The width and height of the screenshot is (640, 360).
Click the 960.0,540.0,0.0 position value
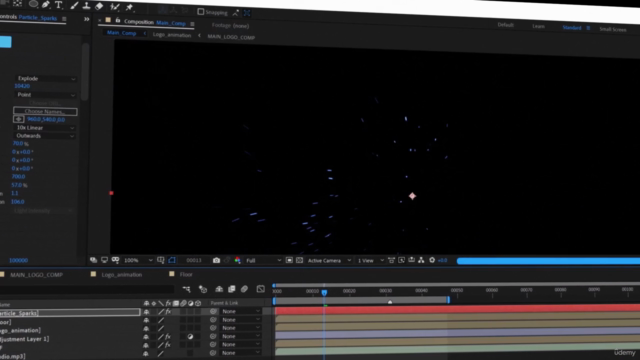click(x=46, y=120)
